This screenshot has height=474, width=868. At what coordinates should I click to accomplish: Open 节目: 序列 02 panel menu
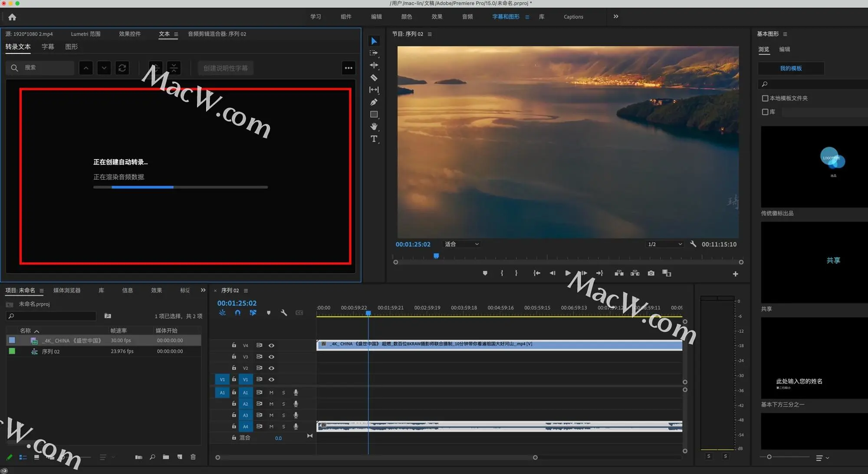point(430,34)
